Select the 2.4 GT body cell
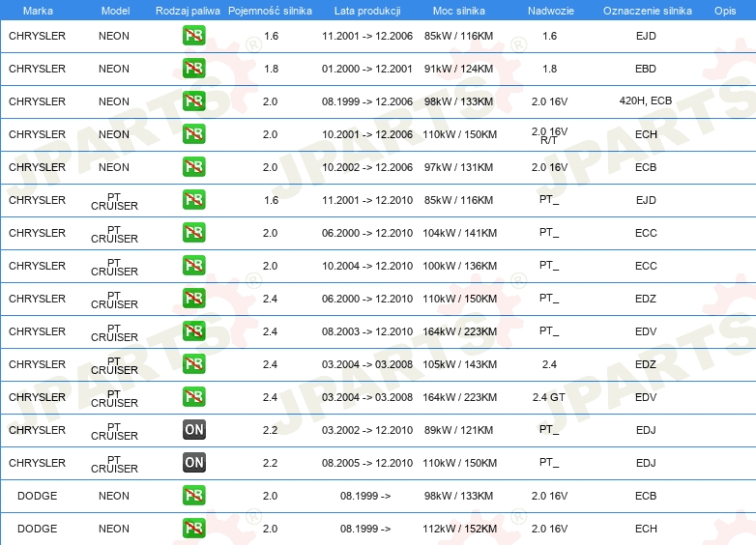The height and width of the screenshot is (545, 756). (x=549, y=397)
